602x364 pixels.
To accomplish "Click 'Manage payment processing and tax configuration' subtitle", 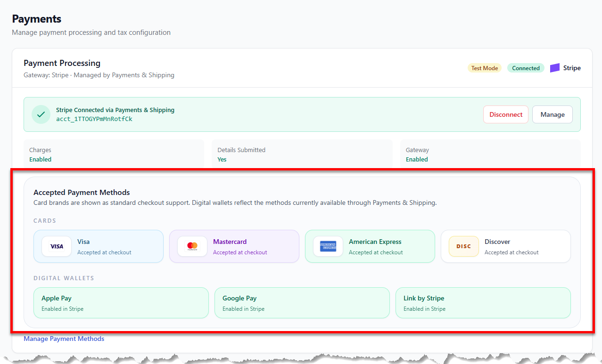I will (x=91, y=32).
